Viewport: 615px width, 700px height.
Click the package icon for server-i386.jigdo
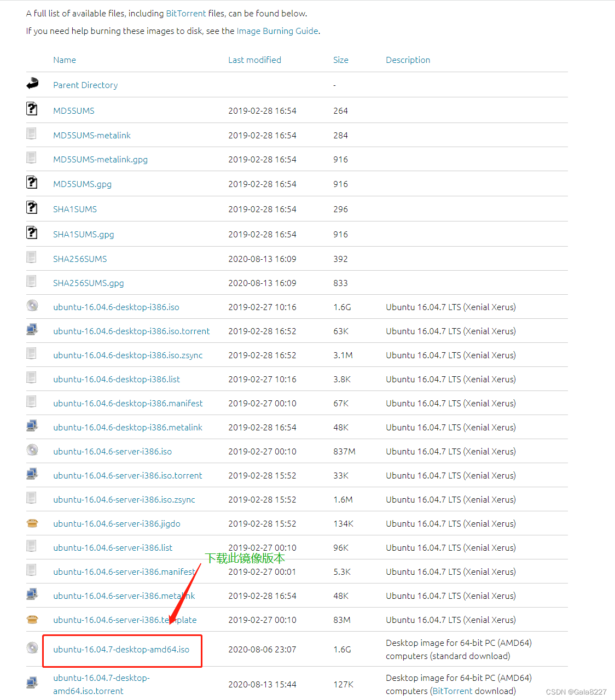32,523
